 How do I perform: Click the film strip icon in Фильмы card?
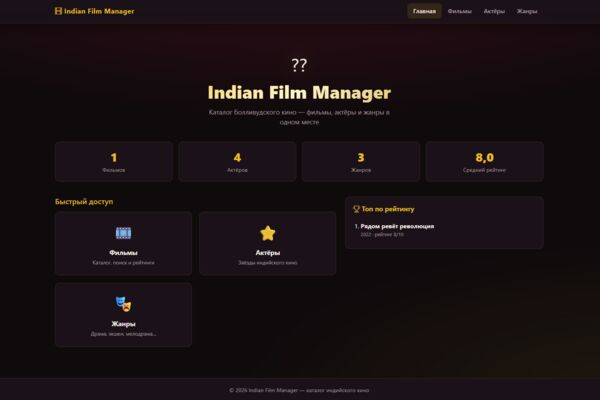pos(123,233)
